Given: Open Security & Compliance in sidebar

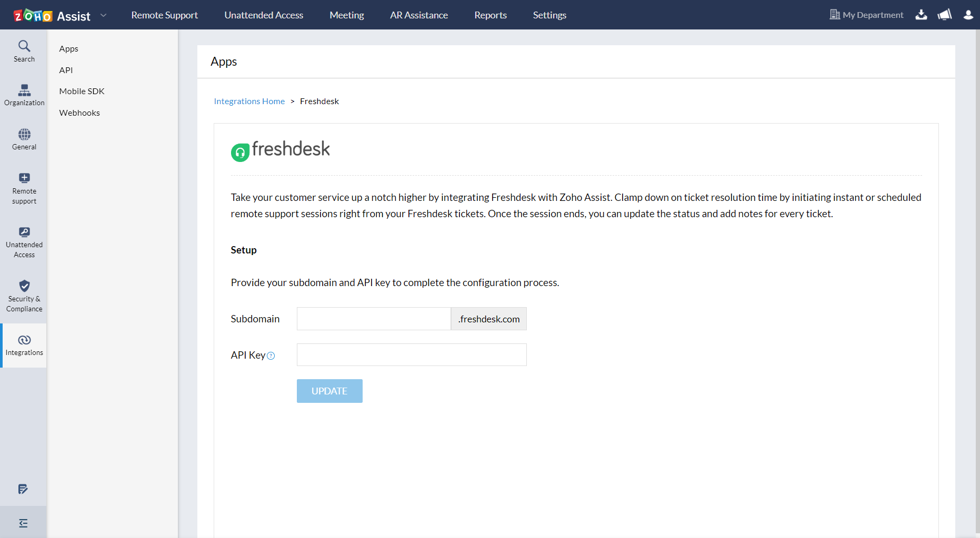Looking at the screenshot, I should point(24,297).
